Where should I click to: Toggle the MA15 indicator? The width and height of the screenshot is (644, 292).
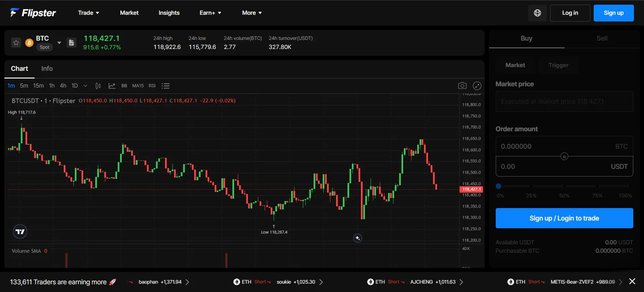pos(138,86)
